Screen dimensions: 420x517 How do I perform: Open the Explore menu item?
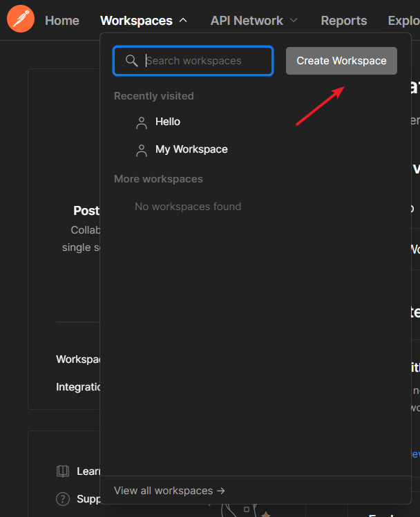click(x=404, y=21)
